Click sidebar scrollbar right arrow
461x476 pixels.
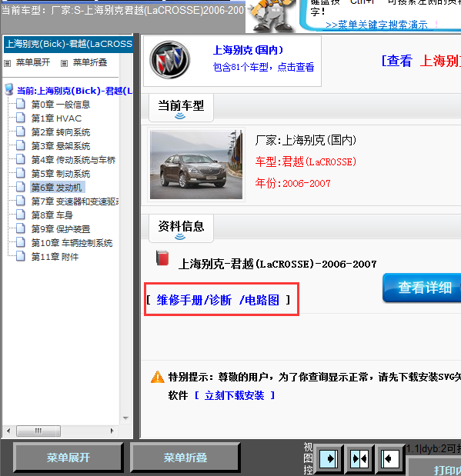coord(112,431)
